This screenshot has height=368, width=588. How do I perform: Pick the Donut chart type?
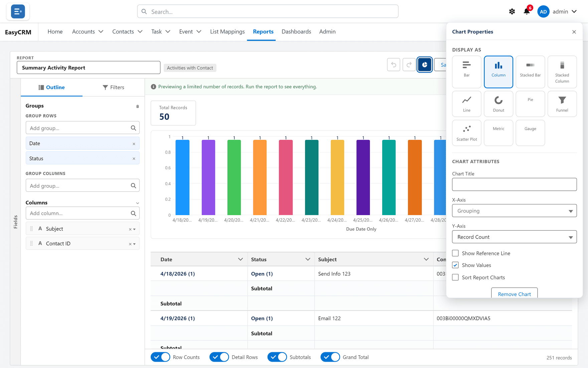point(498,104)
